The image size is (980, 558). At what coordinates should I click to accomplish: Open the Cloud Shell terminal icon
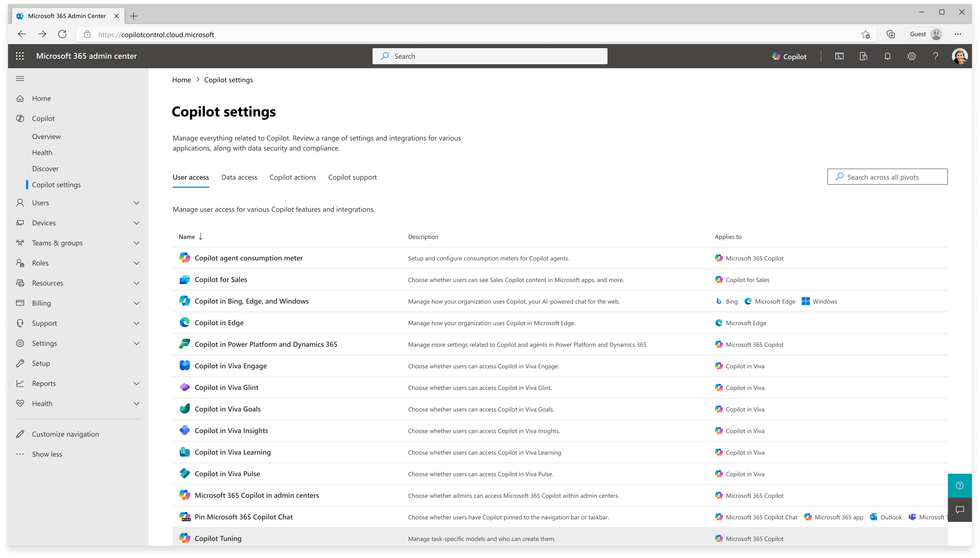pyautogui.click(x=839, y=56)
